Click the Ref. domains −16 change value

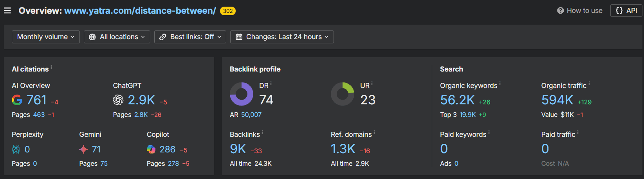pyautogui.click(x=364, y=151)
